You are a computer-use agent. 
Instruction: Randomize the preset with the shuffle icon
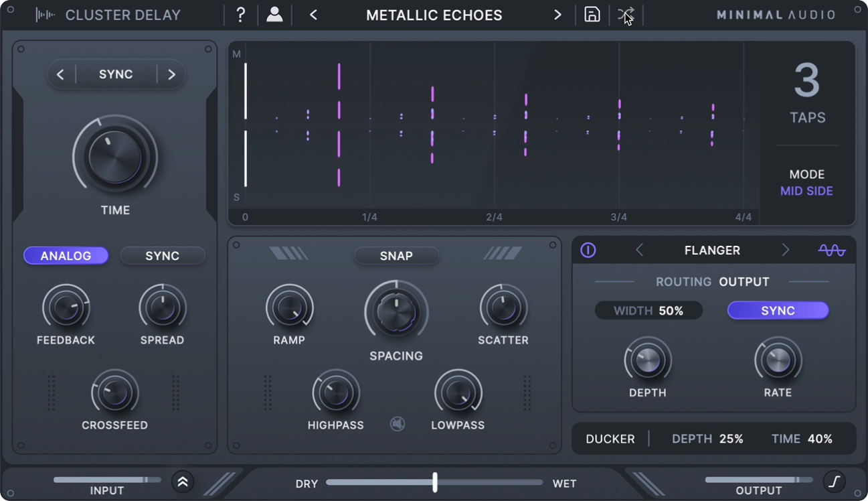[x=626, y=15]
